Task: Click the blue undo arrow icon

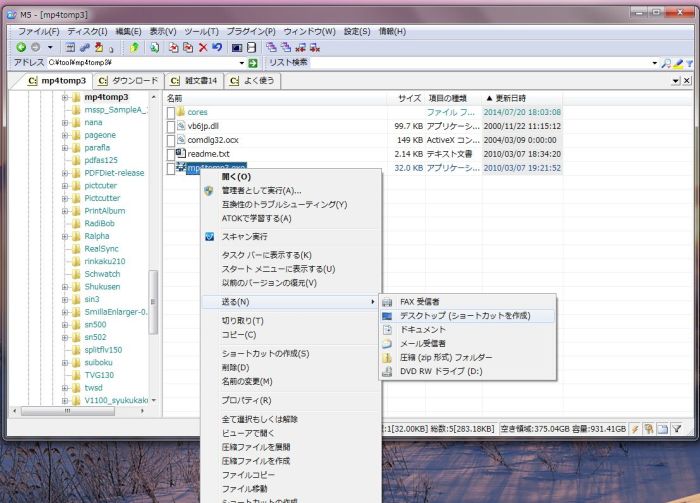Action: [217, 47]
